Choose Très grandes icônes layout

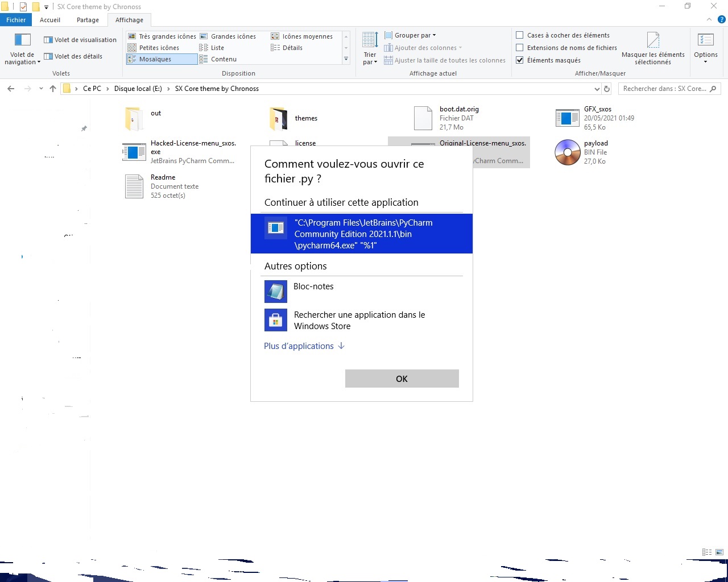click(162, 36)
